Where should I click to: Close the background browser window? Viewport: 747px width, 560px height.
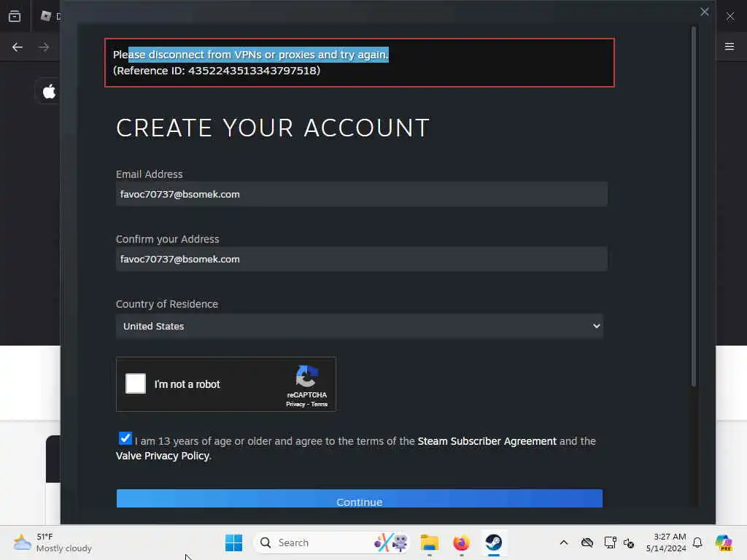(729, 16)
